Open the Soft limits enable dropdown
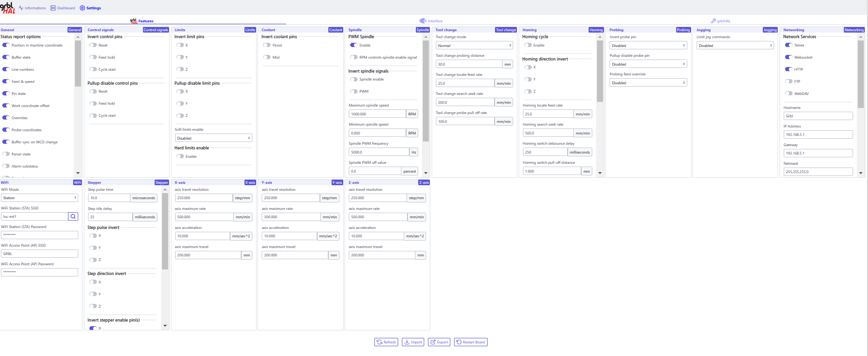 point(213,138)
